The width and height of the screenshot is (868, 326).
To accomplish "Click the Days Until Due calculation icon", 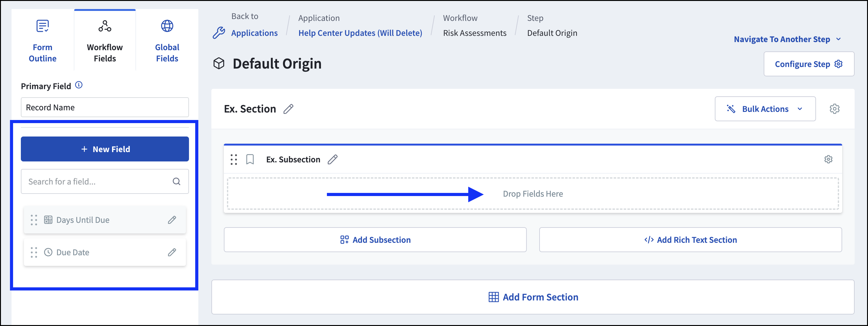I will (48, 220).
